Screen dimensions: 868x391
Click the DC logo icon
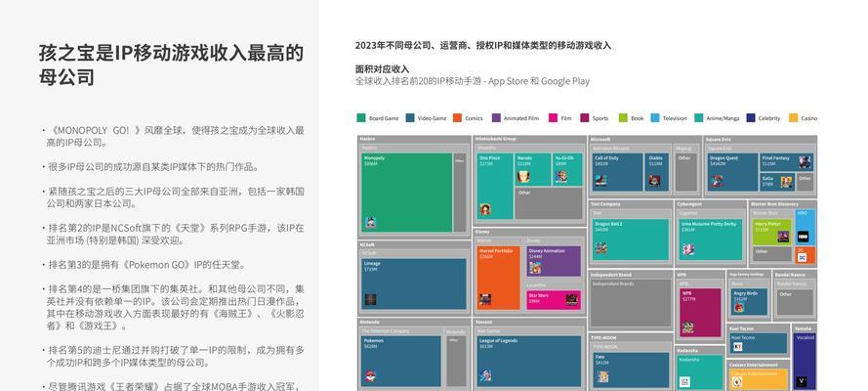[x=802, y=257]
